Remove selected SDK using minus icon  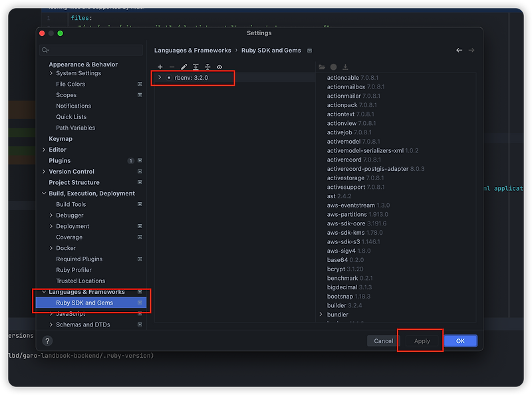tap(171, 66)
